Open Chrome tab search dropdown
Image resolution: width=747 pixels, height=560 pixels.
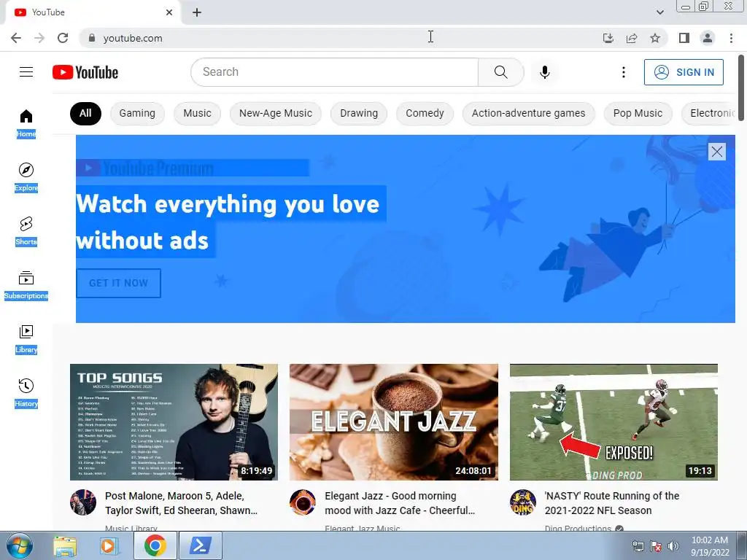pyautogui.click(x=659, y=12)
